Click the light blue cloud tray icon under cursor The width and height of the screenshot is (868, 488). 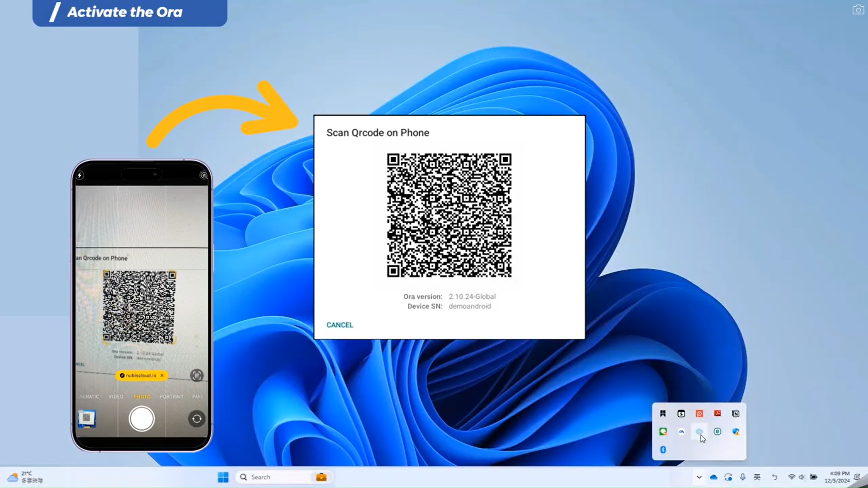pos(699,432)
